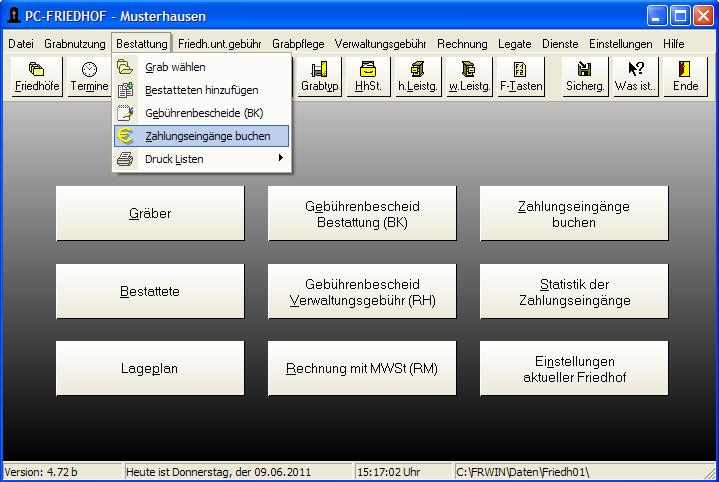Open Druck Listen menu entry
This screenshot has height=482, width=719.
click(x=201, y=159)
